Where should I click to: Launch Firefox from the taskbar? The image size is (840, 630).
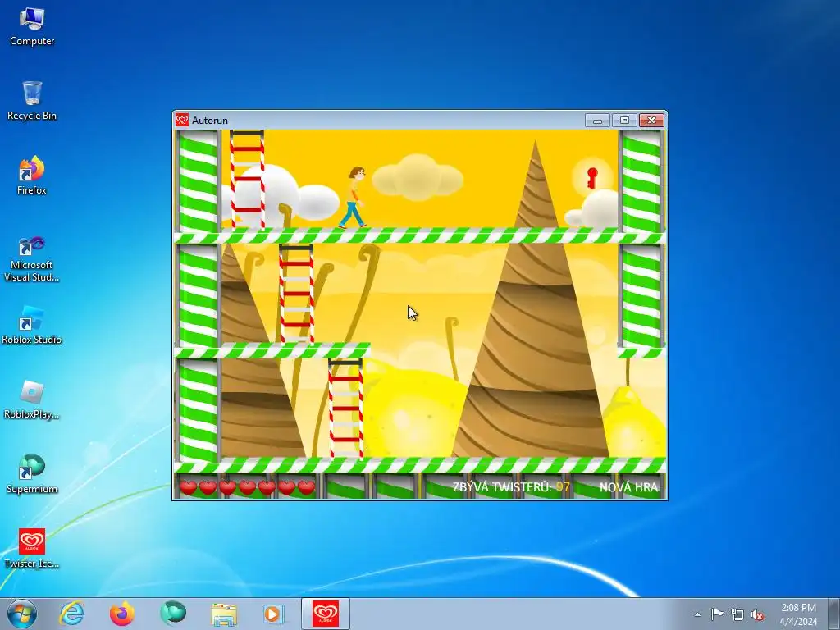coord(122,614)
